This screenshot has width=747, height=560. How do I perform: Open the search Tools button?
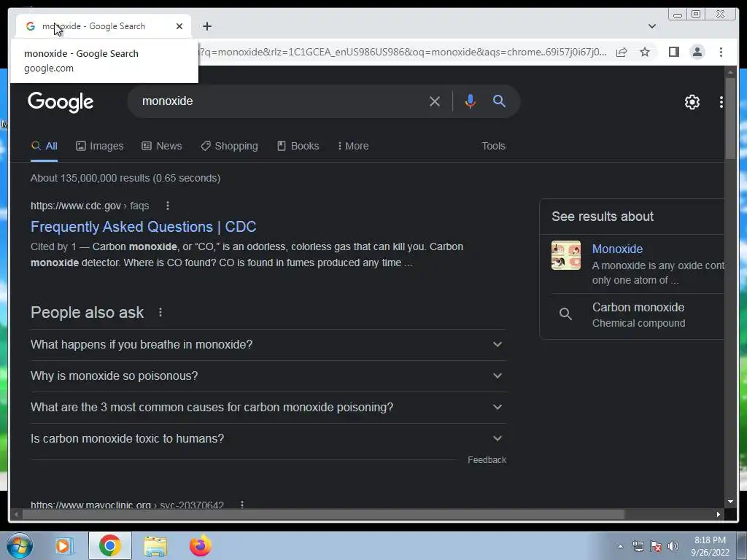pyautogui.click(x=493, y=146)
